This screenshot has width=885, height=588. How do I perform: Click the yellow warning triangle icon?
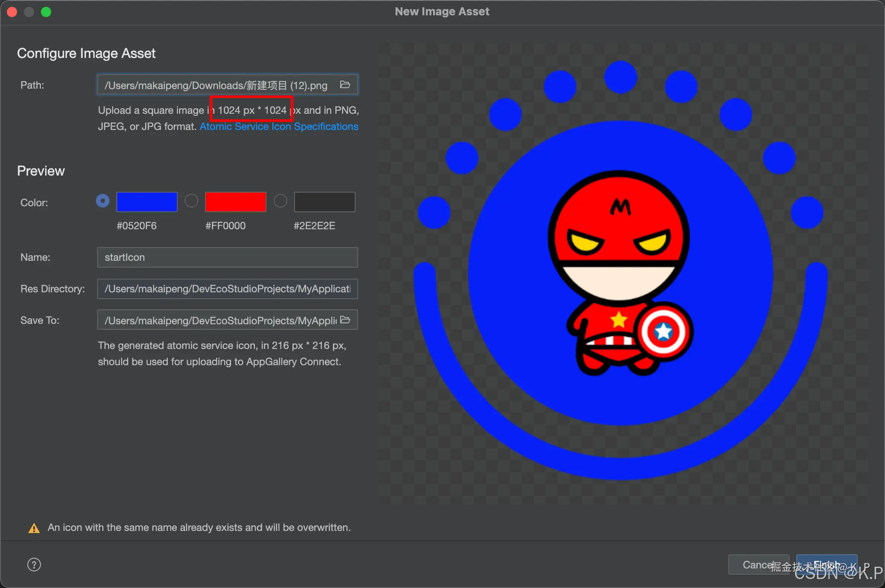click(x=34, y=528)
